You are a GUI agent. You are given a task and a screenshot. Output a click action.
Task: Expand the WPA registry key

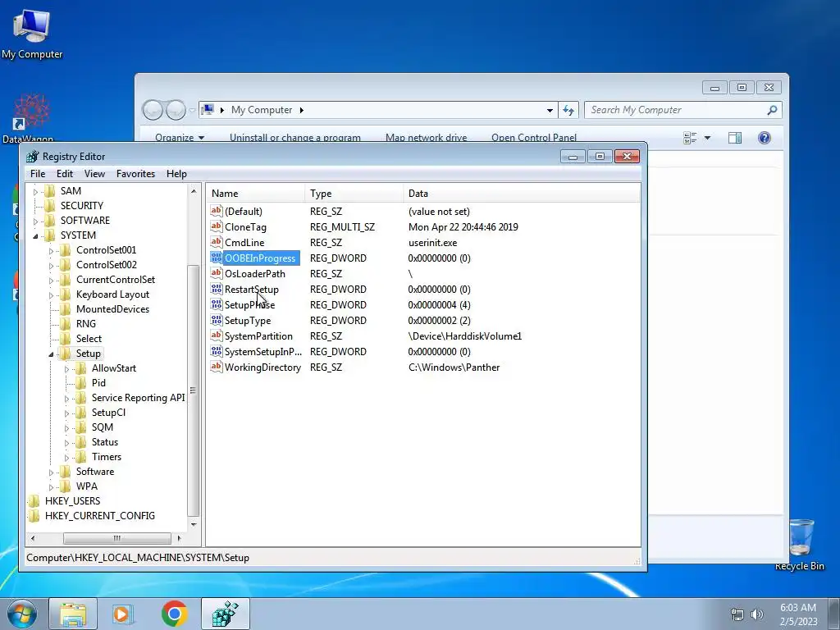[x=51, y=487]
